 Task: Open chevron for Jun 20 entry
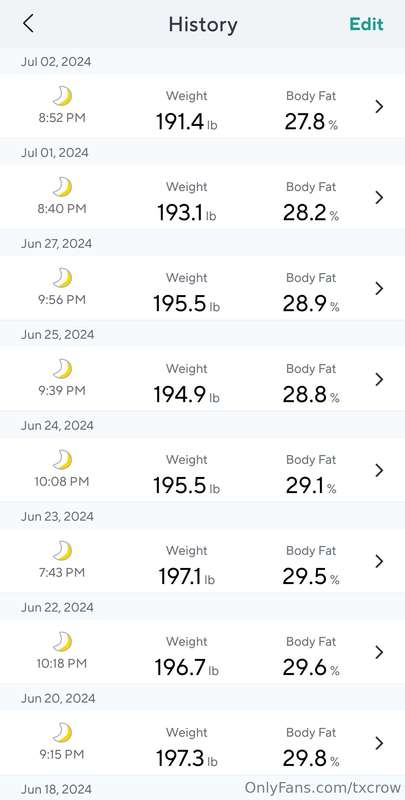point(379,743)
